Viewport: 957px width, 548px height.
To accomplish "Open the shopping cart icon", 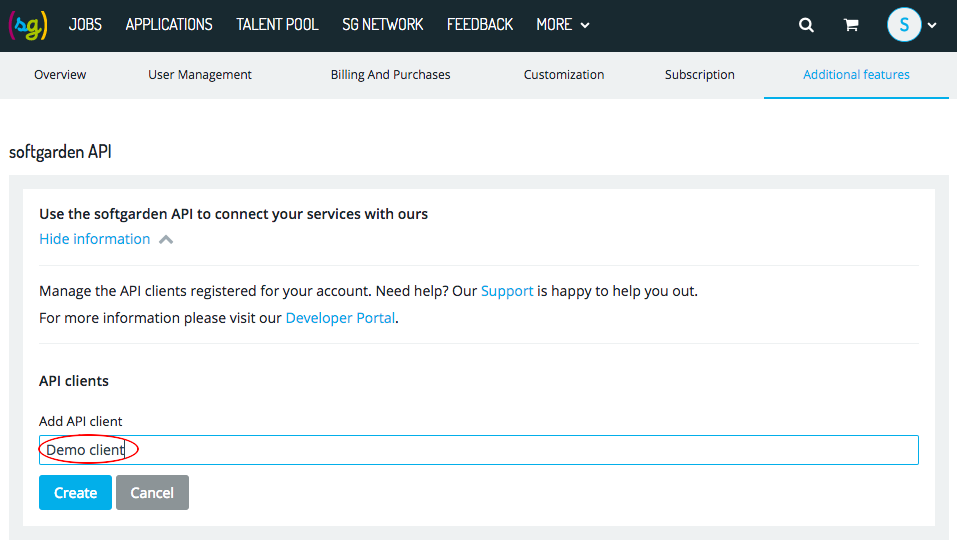I will 851,25.
